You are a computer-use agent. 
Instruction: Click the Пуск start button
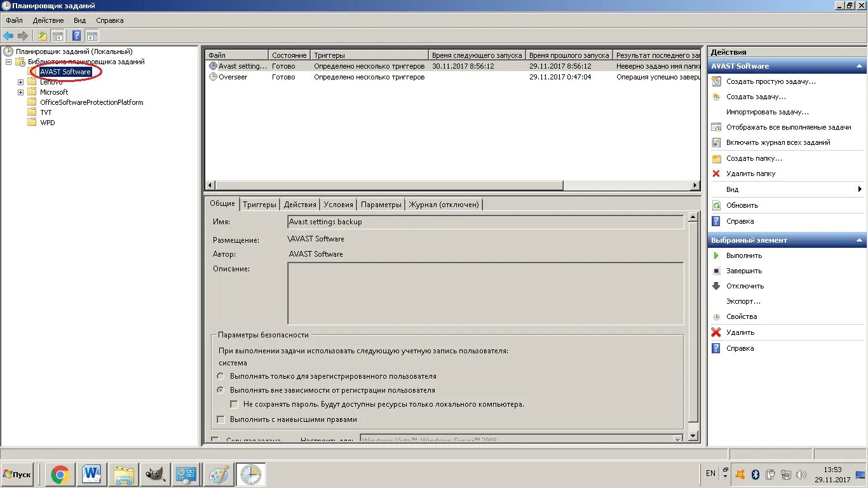tap(18, 474)
